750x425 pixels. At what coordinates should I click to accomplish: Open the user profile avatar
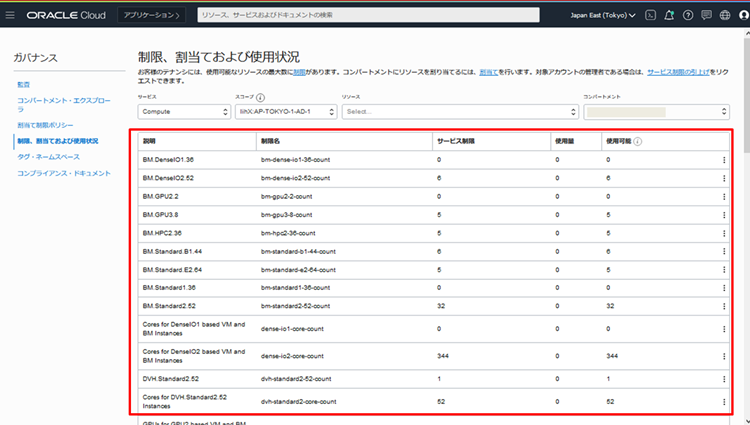pyautogui.click(x=741, y=15)
